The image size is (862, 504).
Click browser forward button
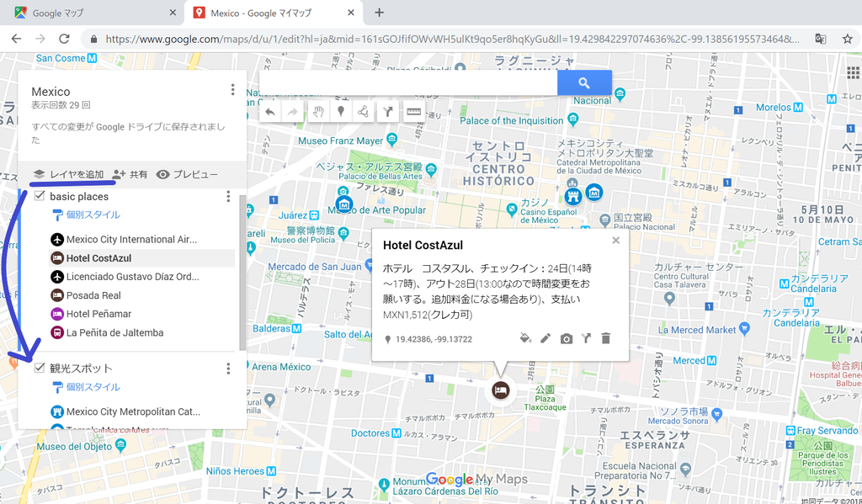pyautogui.click(x=40, y=39)
